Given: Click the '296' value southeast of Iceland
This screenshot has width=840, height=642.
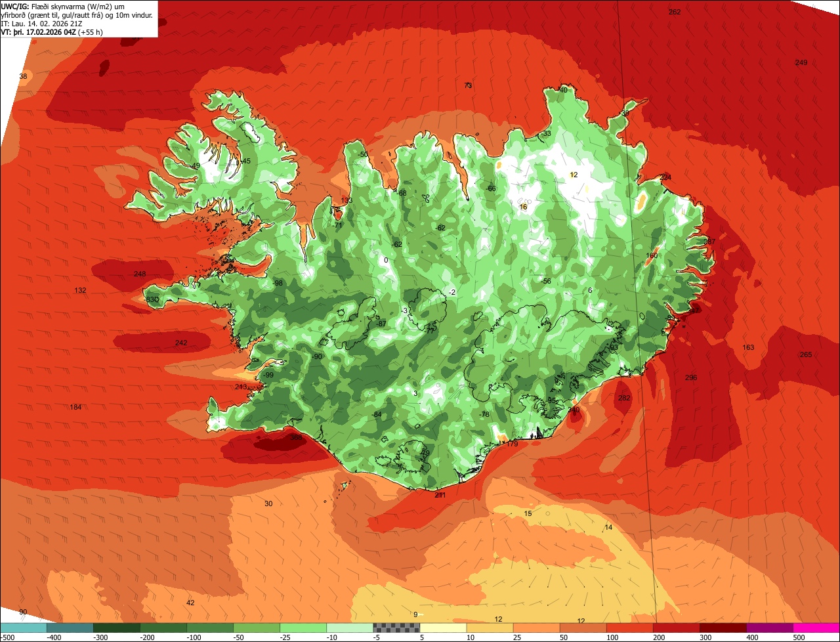Looking at the screenshot, I should 690,377.
